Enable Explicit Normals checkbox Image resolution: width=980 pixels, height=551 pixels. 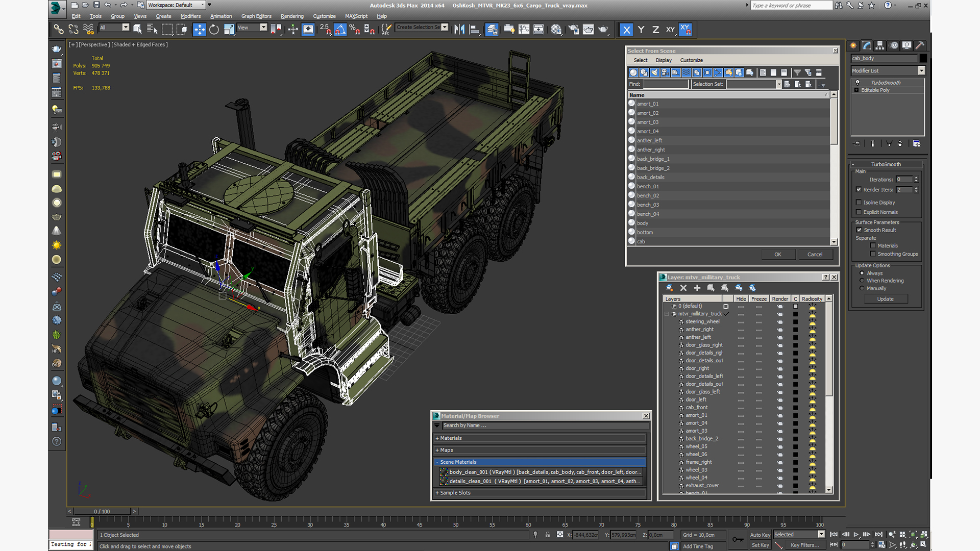click(859, 212)
